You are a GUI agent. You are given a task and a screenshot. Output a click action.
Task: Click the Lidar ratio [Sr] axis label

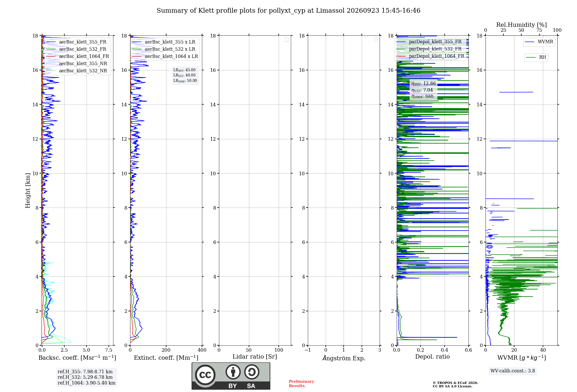coord(255,357)
